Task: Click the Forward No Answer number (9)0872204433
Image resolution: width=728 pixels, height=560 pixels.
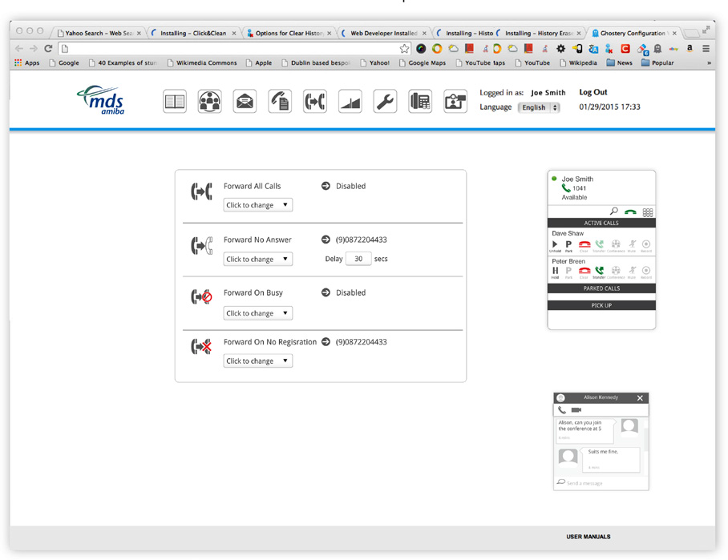Action: coord(362,240)
